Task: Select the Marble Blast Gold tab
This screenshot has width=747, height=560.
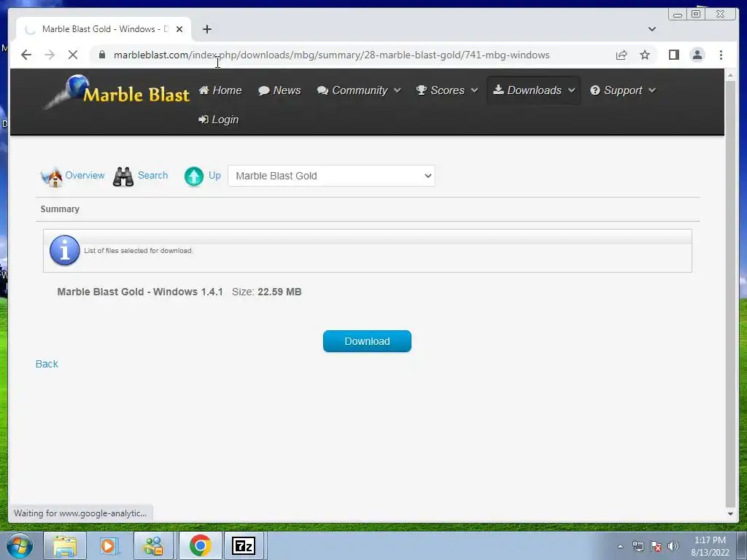Action: pyautogui.click(x=104, y=29)
